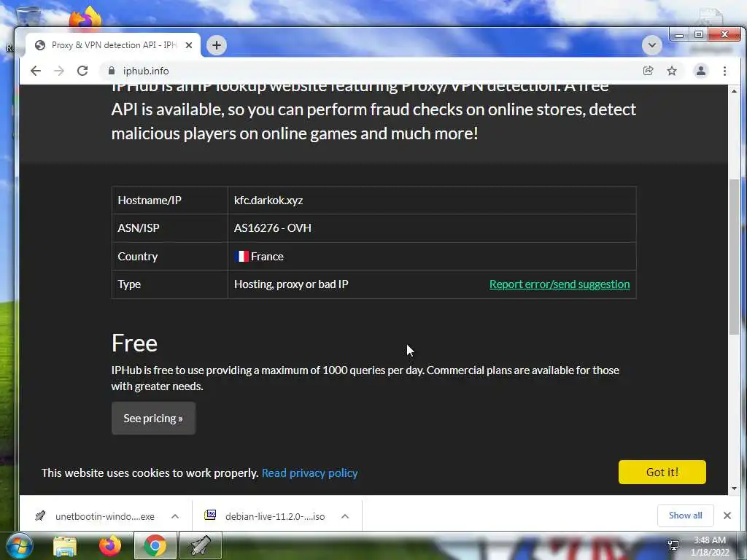Image resolution: width=747 pixels, height=560 pixels.
Task: Open the tab search dropdown
Action: (651, 45)
